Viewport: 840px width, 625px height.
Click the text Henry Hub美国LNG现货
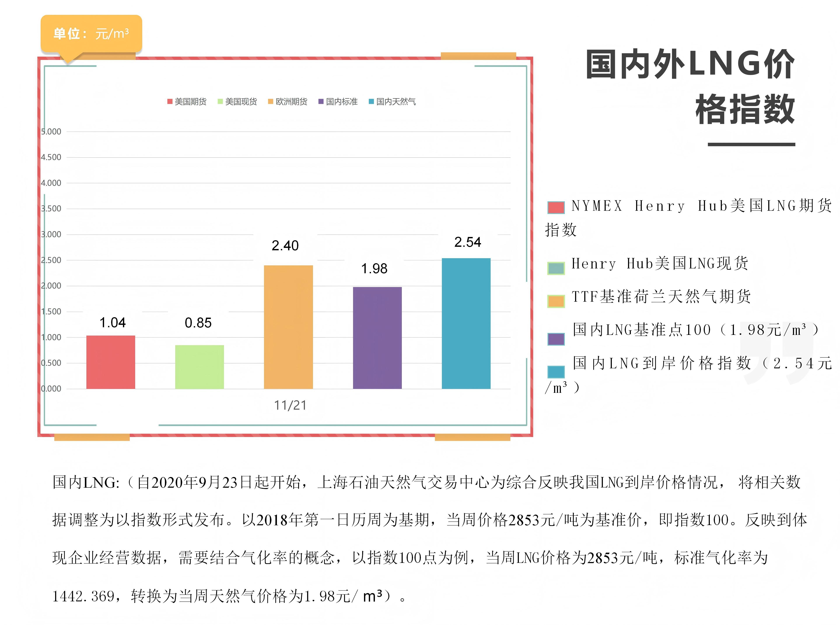pyautogui.click(x=660, y=263)
